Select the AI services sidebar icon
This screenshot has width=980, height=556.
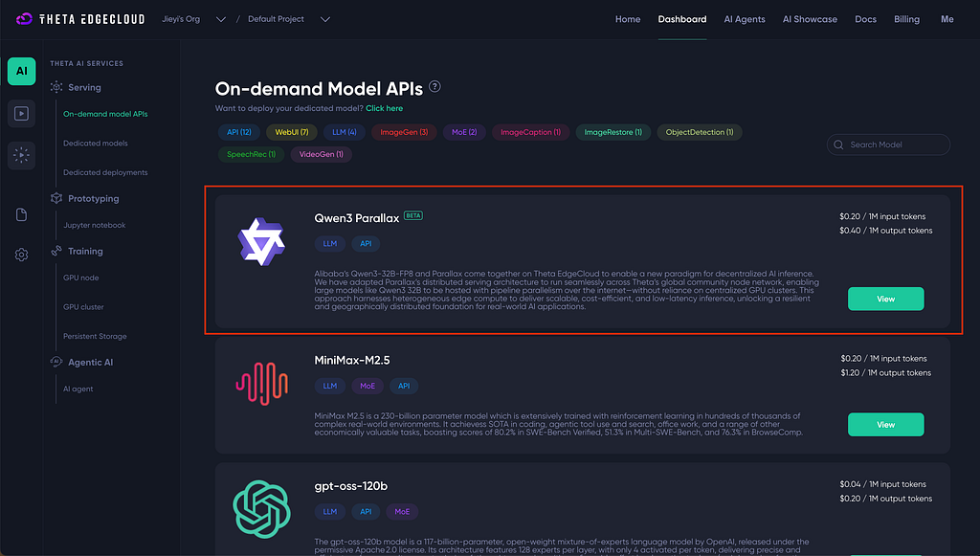[21, 71]
